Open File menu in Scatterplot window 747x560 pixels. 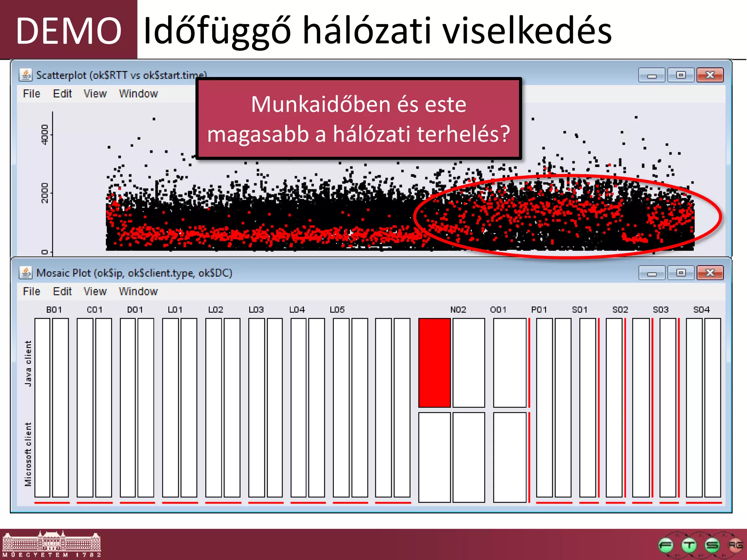tap(31, 94)
